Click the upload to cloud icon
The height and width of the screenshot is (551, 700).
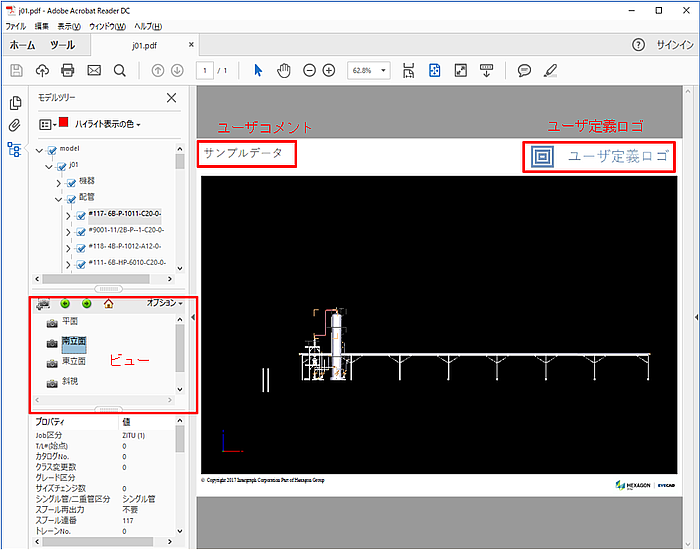(42, 71)
